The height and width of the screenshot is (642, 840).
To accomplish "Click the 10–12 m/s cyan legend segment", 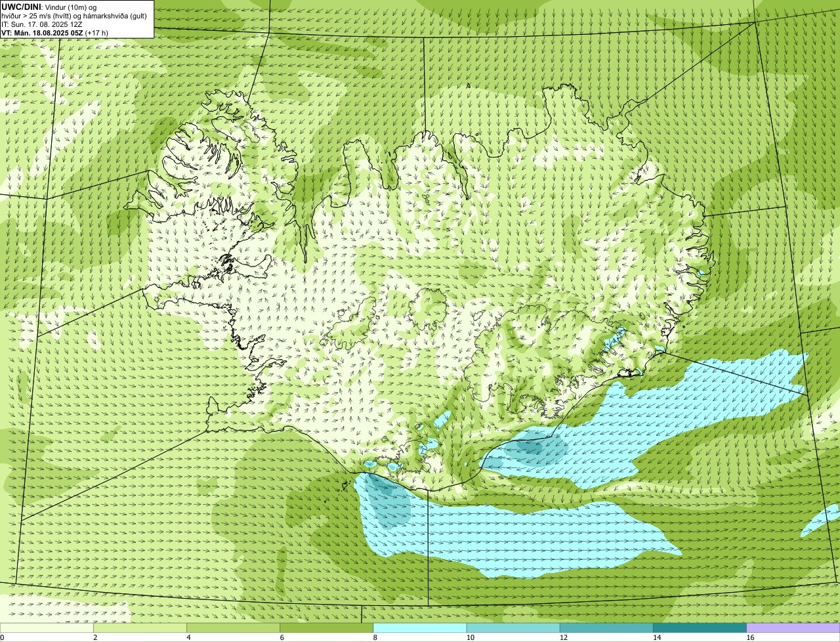I will 513,628.
